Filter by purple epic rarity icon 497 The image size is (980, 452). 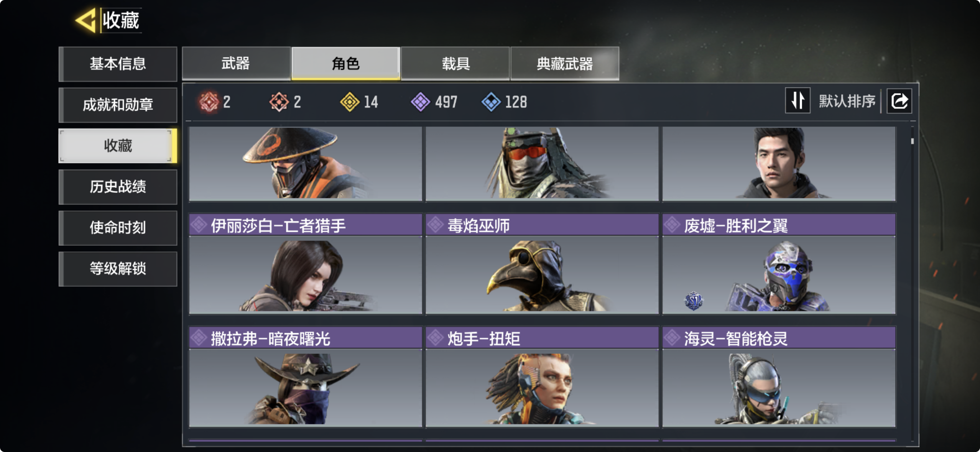[434, 102]
